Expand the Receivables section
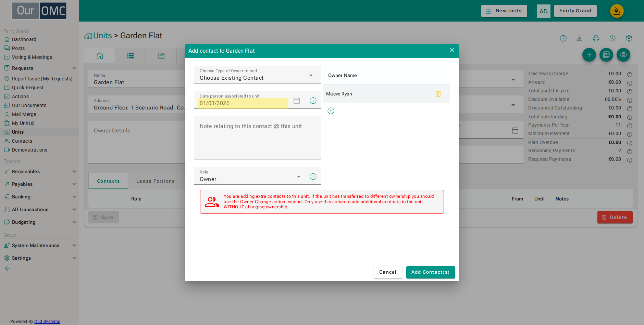The height and width of the screenshot is (325, 644). (x=39, y=171)
